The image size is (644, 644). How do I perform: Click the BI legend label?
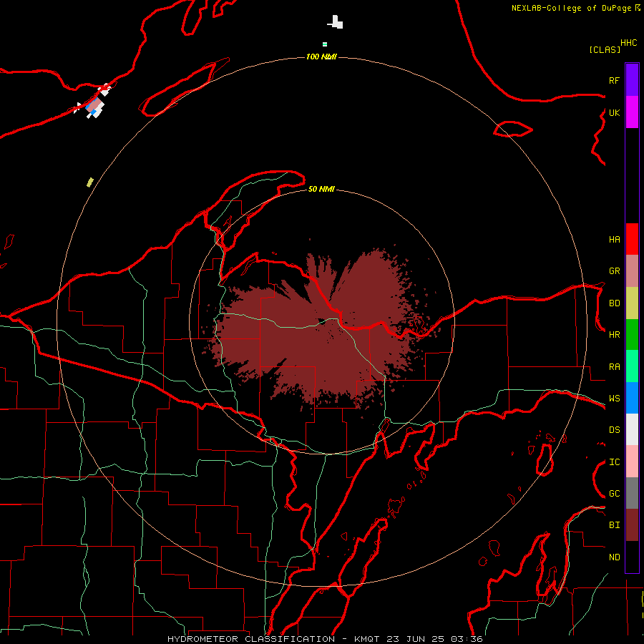pos(614,525)
